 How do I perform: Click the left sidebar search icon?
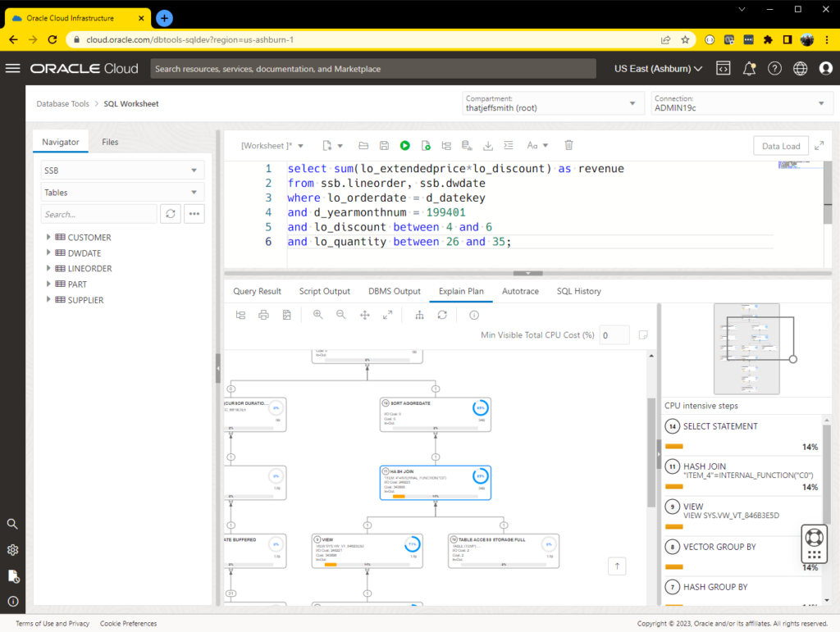[x=12, y=524]
